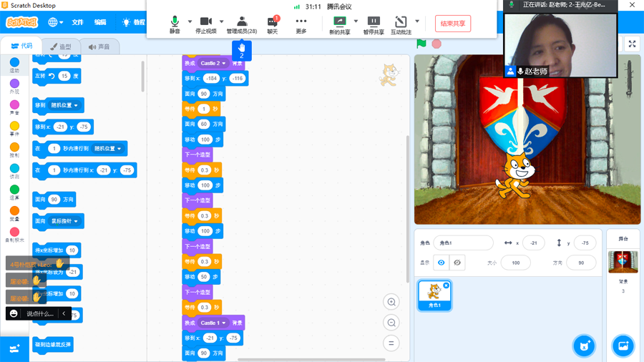Open the tutorials lightbulb
Image resolution: width=644 pixels, height=362 pixels.
click(x=134, y=22)
